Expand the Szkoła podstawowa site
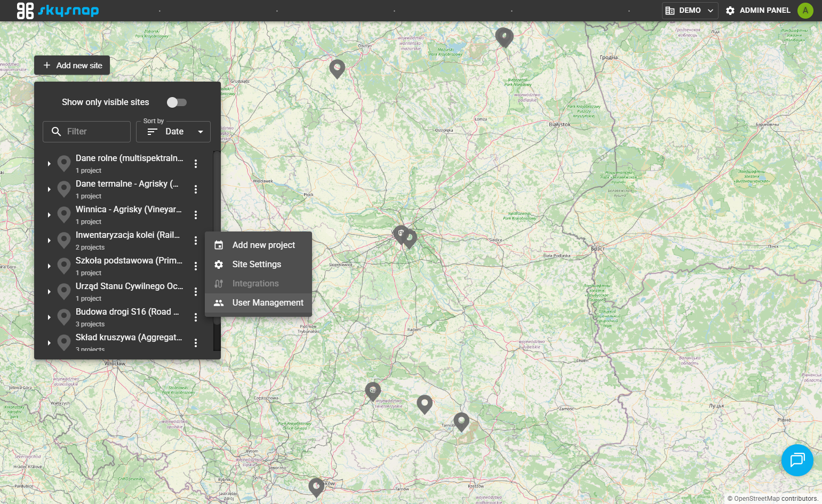Screen dimensions: 822x504 coord(49,266)
